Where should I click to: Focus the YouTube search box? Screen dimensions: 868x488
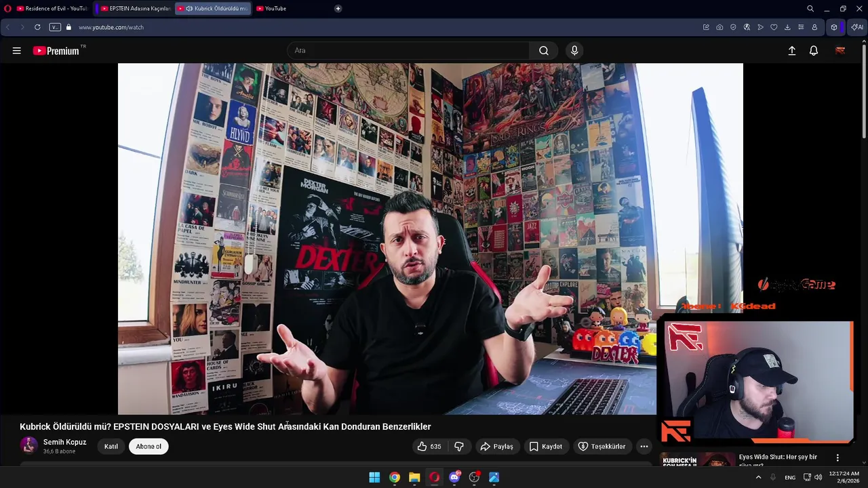408,51
